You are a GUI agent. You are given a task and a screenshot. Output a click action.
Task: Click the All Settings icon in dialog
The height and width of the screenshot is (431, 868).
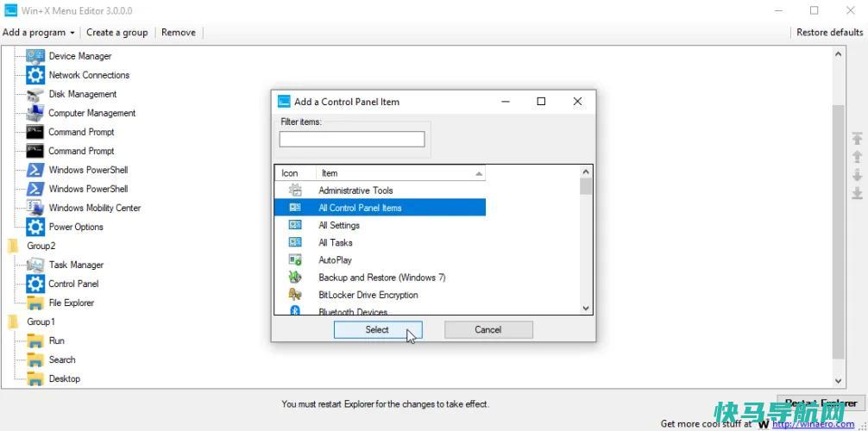coord(295,225)
